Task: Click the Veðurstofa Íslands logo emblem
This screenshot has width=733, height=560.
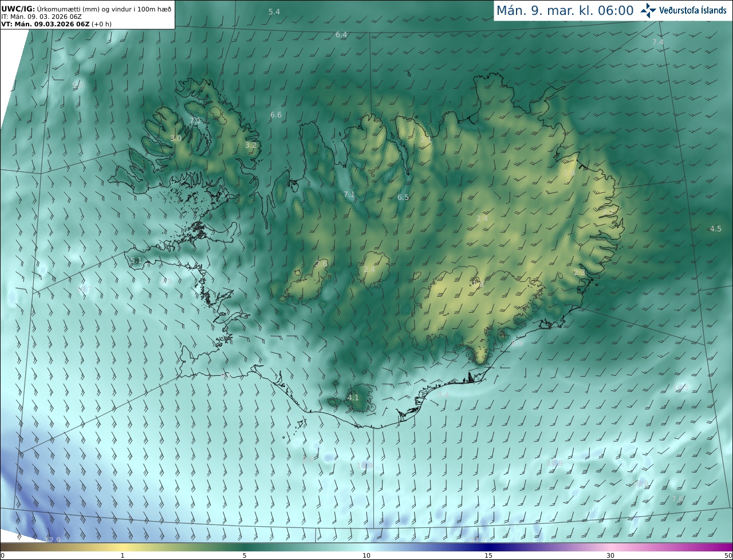Action: point(648,10)
